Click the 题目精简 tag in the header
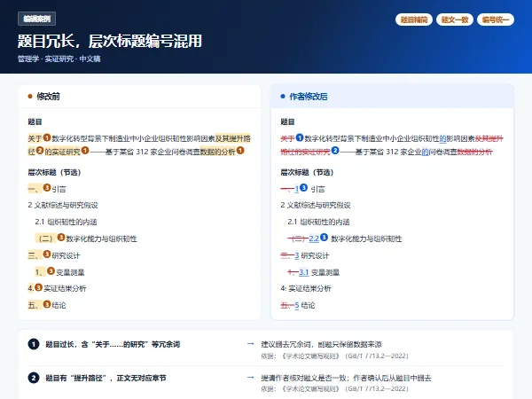 pyautogui.click(x=413, y=20)
